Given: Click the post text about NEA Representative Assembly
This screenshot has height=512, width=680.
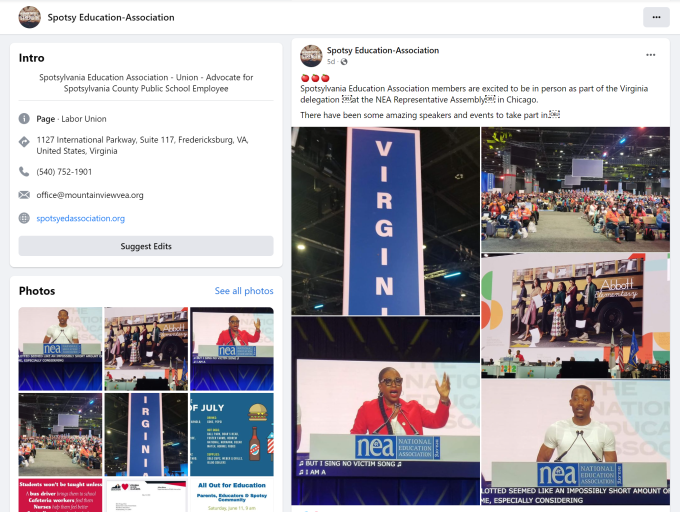Looking at the screenshot, I should coord(474,94).
